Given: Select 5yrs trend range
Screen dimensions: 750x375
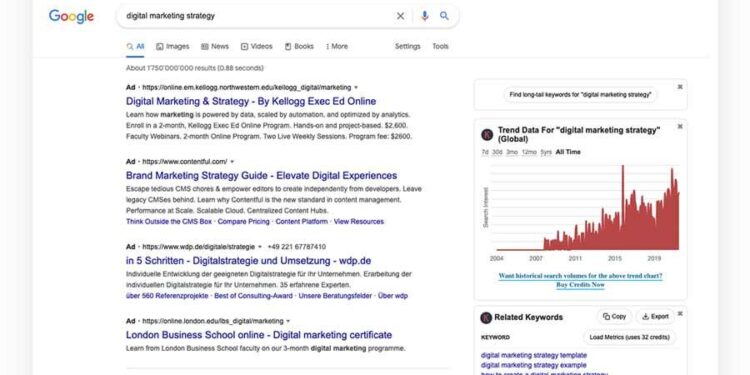Looking at the screenshot, I should (x=546, y=152).
